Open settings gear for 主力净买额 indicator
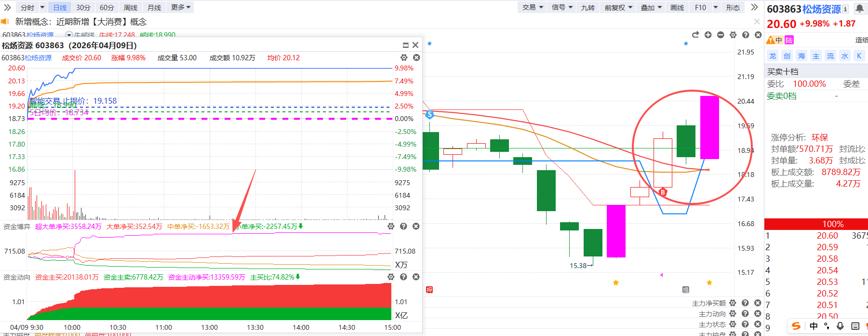This screenshot has height=336, width=868. coord(733,303)
